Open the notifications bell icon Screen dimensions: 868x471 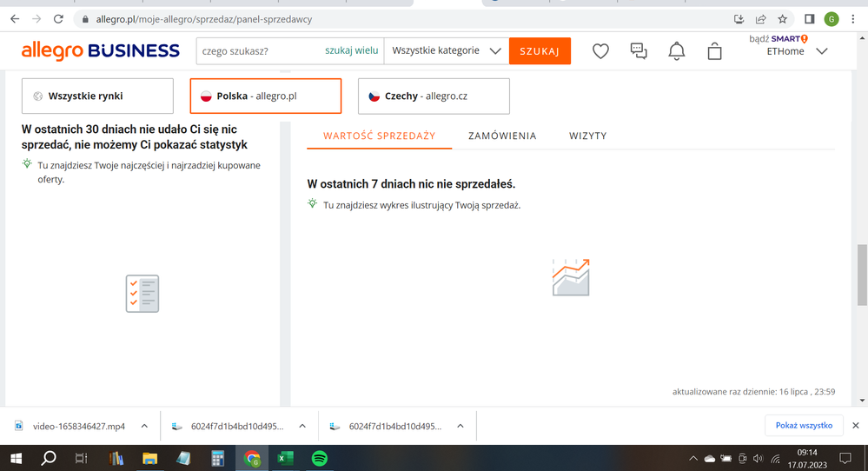coord(677,51)
